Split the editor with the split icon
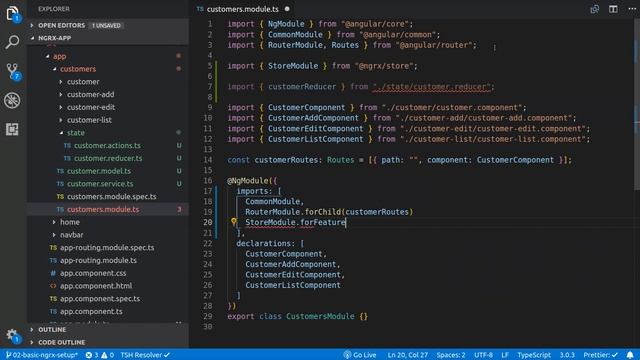The width and height of the screenshot is (640, 360). click(613, 9)
